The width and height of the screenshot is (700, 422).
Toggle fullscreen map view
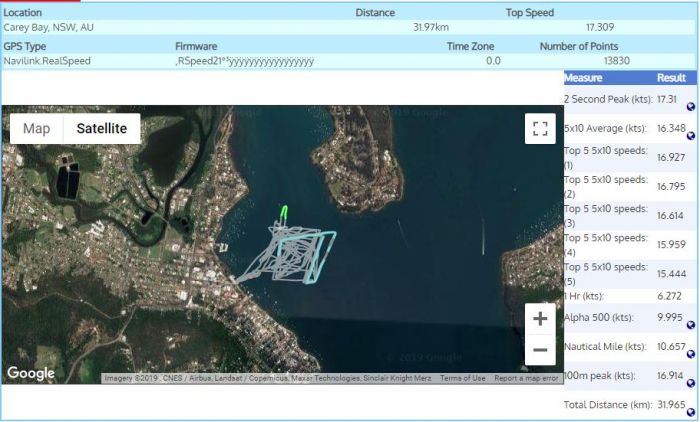[540, 129]
